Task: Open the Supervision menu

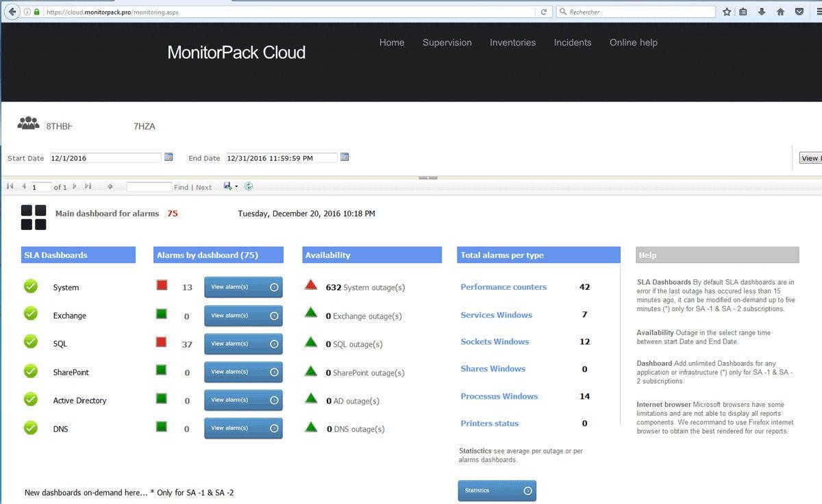Action: pos(447,42)
